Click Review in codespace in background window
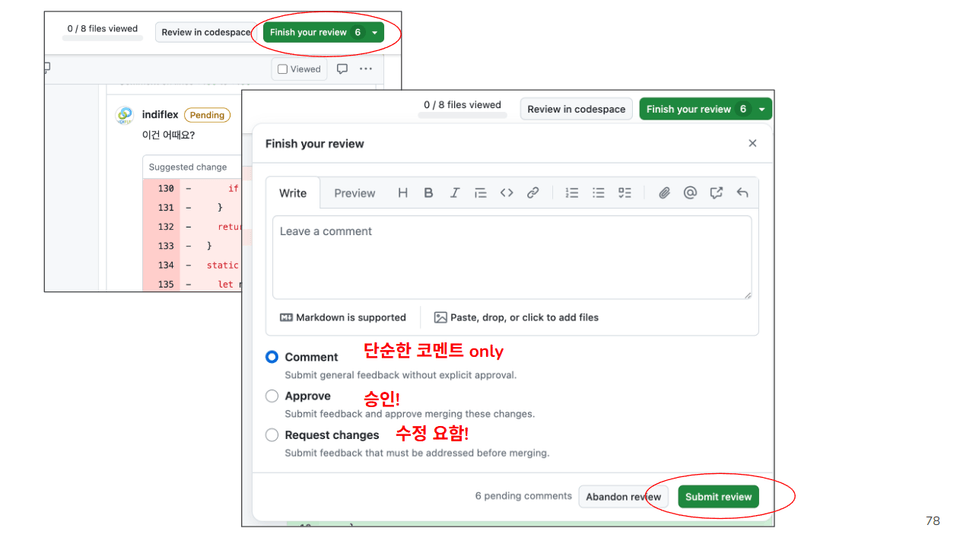Viewport: 960px width, 538px height. 206,32
